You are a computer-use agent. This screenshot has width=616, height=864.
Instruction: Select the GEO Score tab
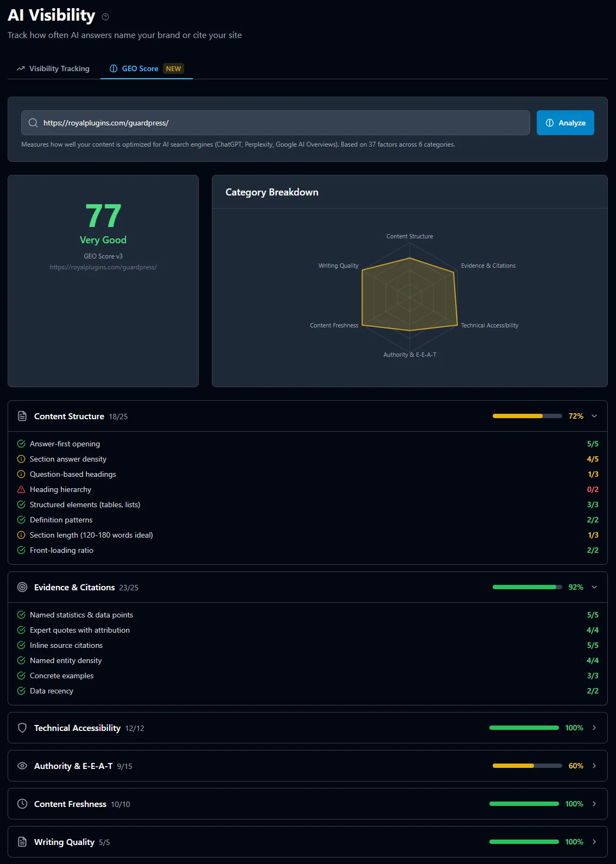(x=147, y=68)
